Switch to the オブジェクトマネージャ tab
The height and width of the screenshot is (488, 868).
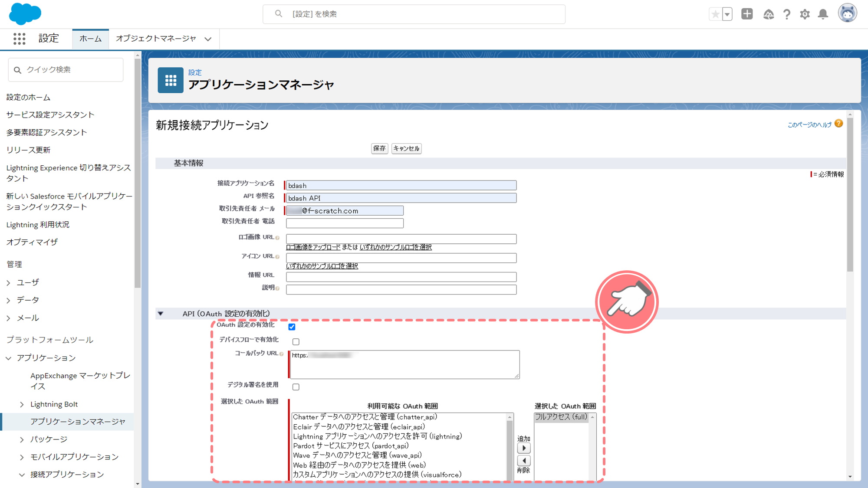[156, 39]
